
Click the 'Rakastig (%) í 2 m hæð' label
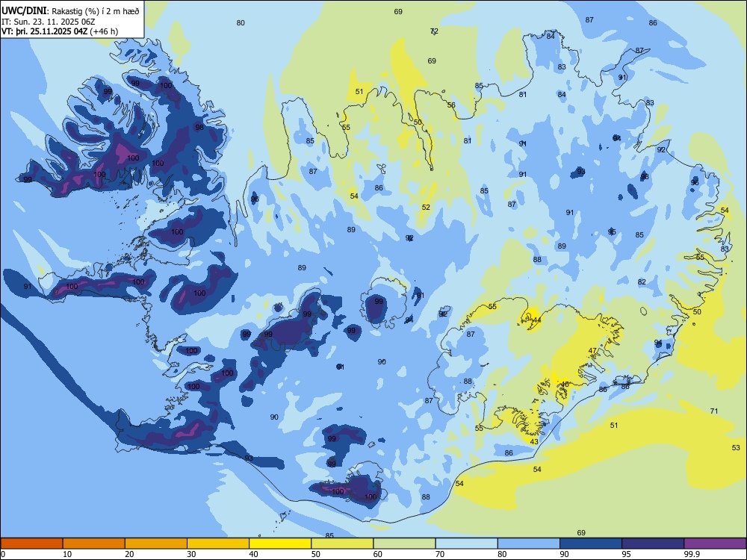96,11
